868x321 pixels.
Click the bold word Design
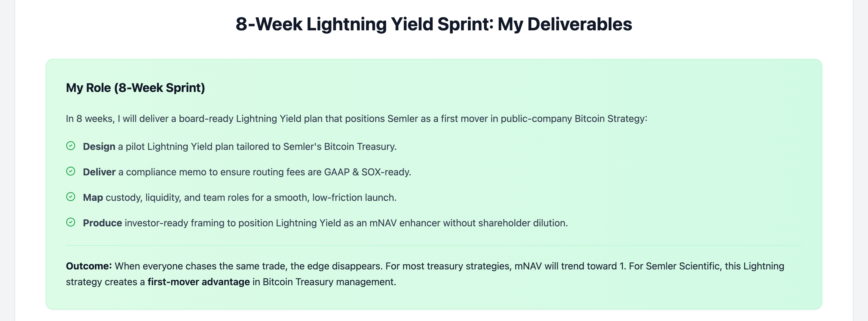coord(99,146)
